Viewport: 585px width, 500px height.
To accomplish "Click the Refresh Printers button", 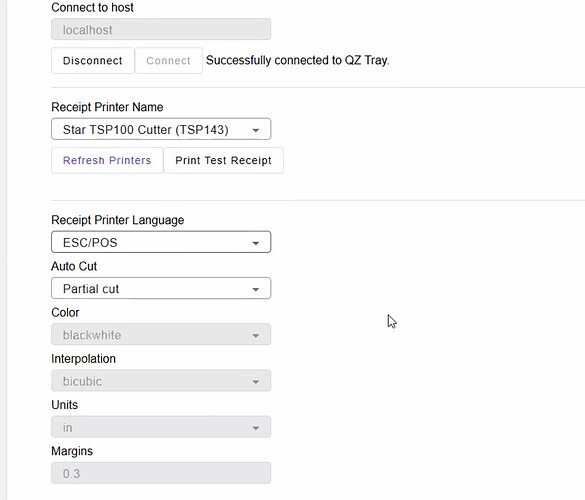I will (107, 160).
